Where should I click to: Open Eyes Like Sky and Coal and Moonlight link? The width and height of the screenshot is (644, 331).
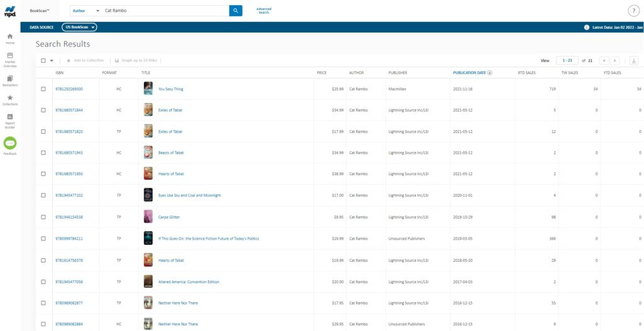click(190, 195)
